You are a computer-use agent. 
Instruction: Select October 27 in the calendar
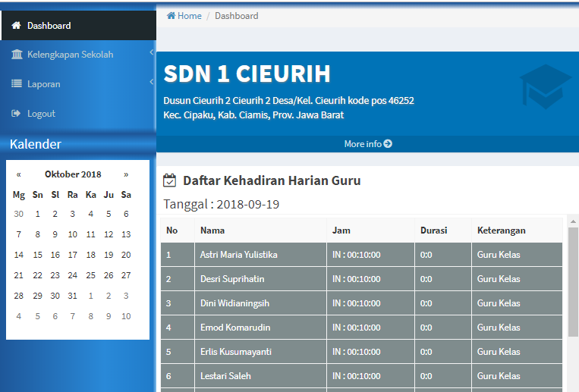(x=126, y=275)
